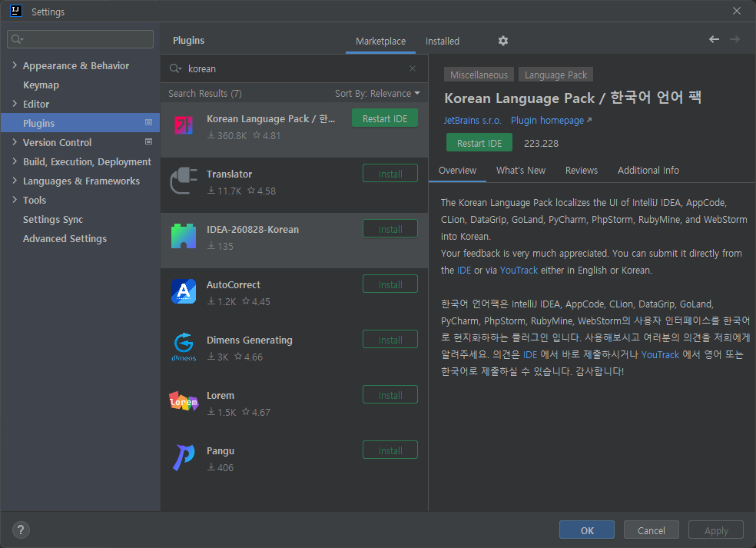The width and height of the screenshot is (756, 548).
Task: Click the AutoCorrect plugin icon
Action: coord(184,291)
